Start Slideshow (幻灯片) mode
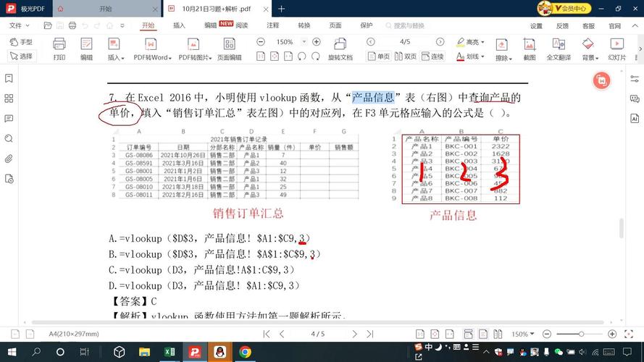 click(x=616, y=49)
